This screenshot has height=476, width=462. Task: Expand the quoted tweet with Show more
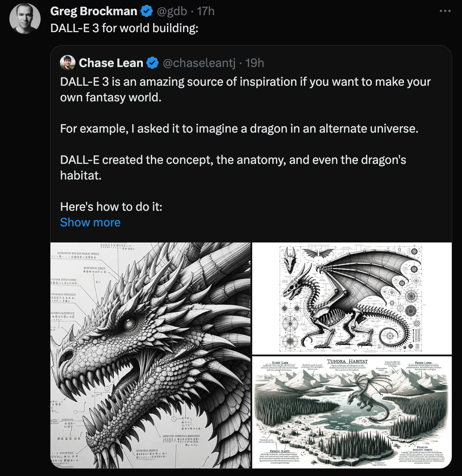(90, 222)
